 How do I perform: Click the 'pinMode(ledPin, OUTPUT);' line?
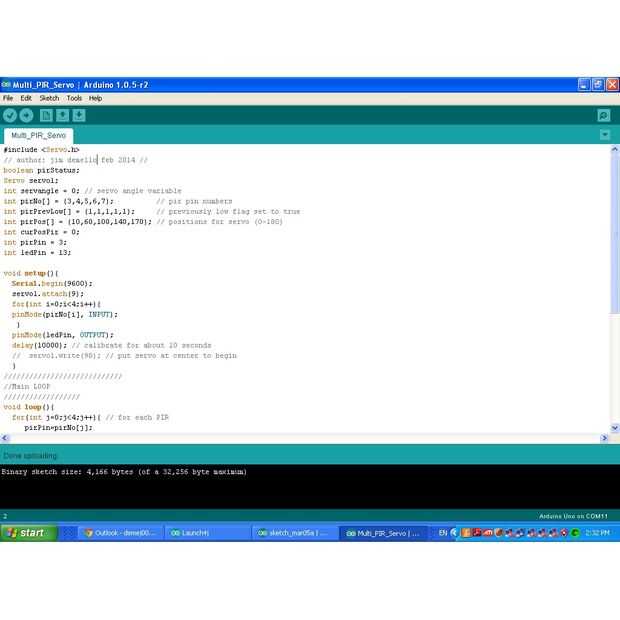(x=62, y=335)
